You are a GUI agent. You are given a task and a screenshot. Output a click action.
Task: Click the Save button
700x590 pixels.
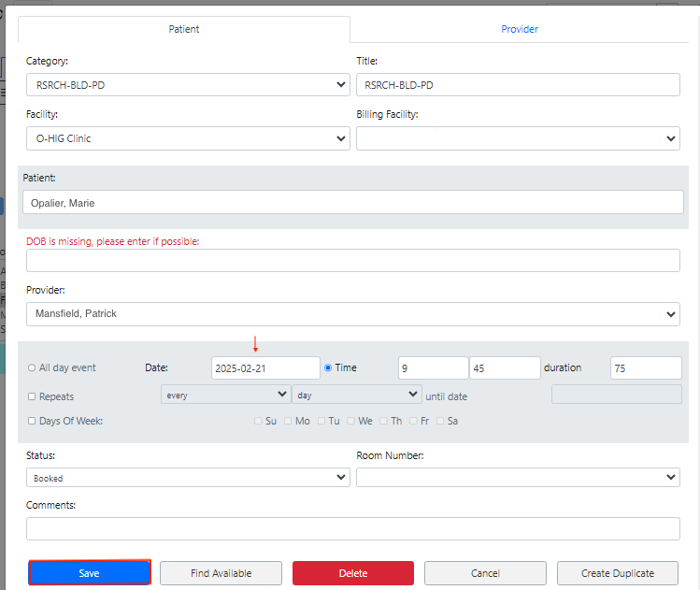click(90, 573)
